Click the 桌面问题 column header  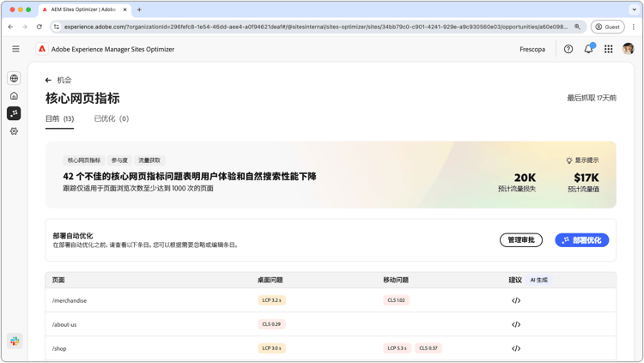(x=270, y=280)
